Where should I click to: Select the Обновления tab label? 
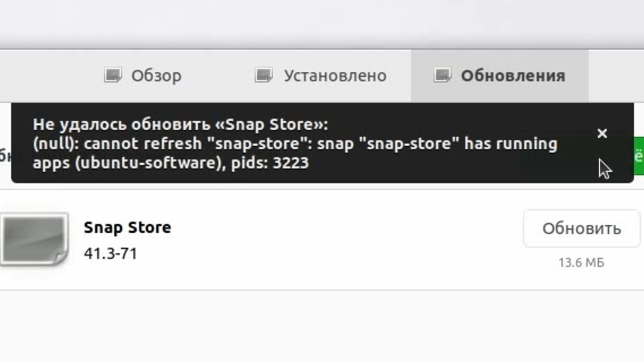[x=513, y=76]
